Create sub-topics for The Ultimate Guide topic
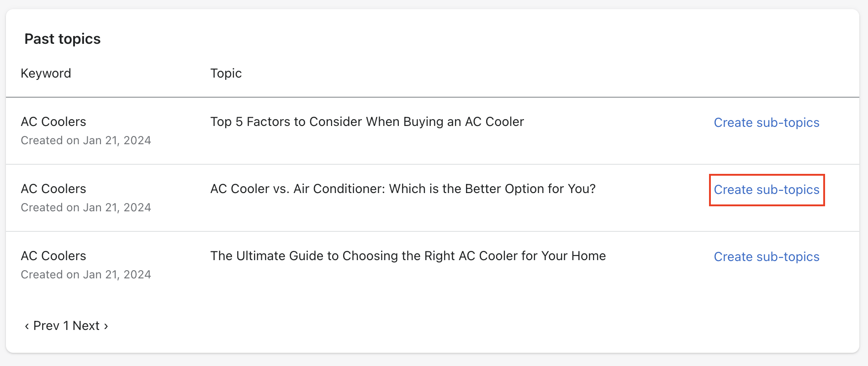This screenshot has height=366, width=868. [766, 257]
